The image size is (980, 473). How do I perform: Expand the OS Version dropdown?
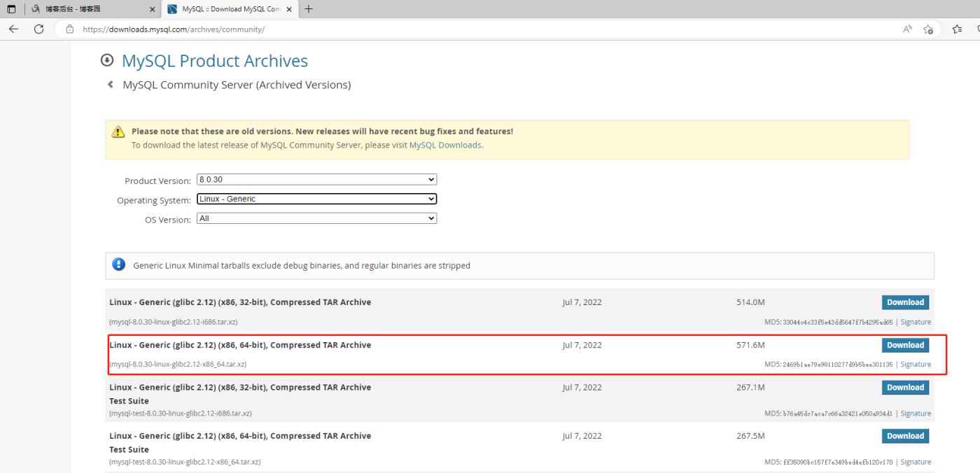tap(317, 219)
